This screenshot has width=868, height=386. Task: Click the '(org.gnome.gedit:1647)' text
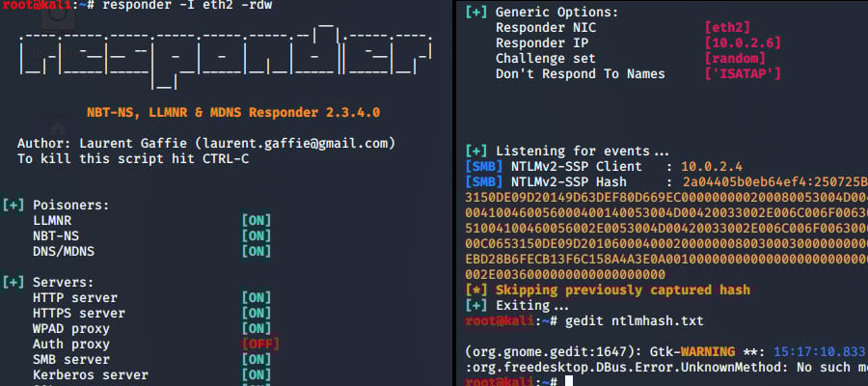pos(553,351)
